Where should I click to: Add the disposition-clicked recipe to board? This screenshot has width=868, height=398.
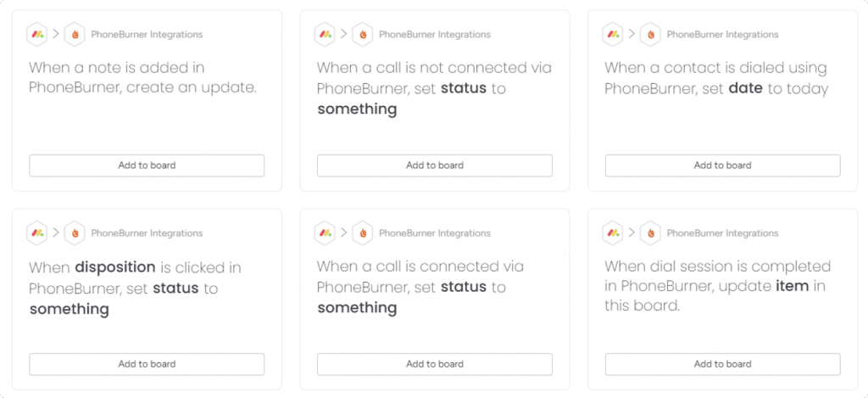[147, 364]
